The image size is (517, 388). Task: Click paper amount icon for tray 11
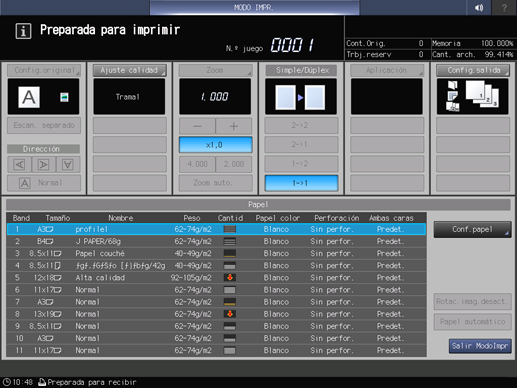click(x=230, y=350)
